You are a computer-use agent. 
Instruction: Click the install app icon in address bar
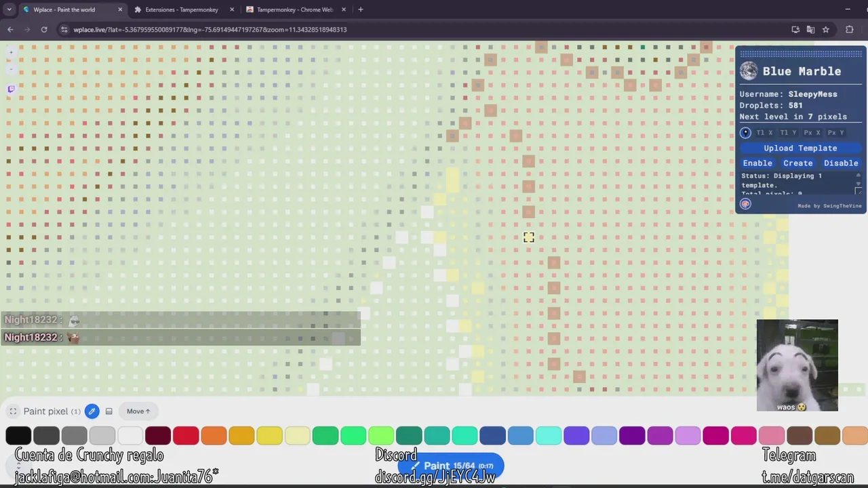[795, 30]
